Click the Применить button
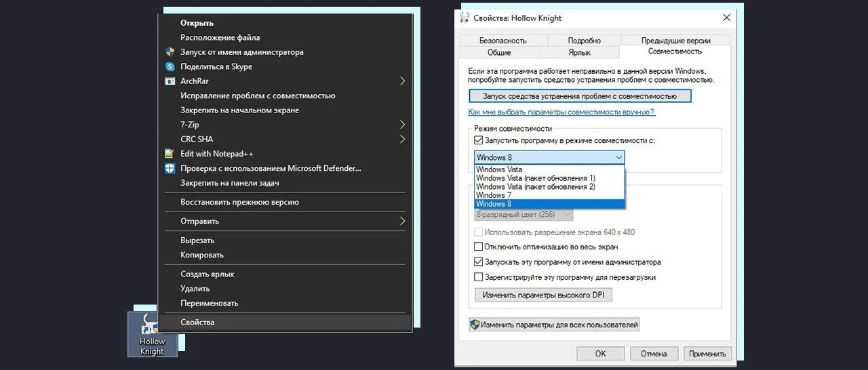The image size is (868, 370). coord(708,354)
